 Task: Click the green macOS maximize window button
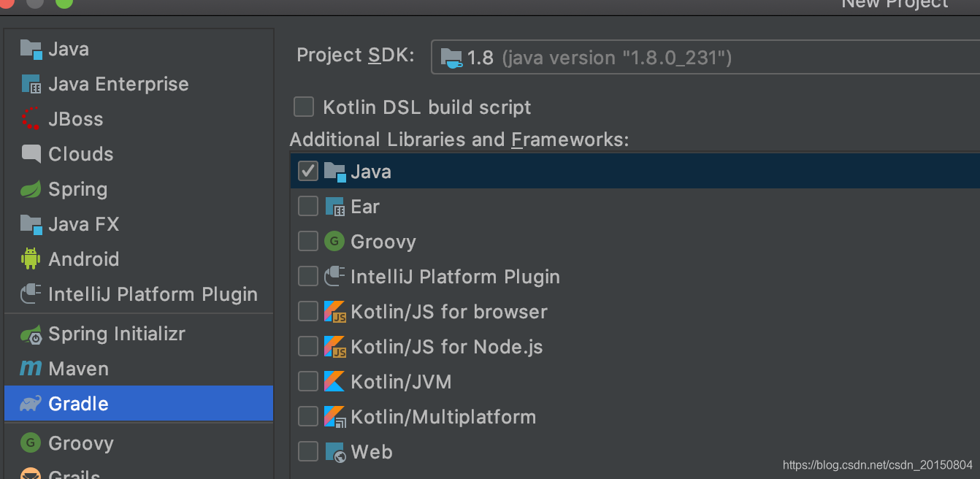click(x=64, y=3)
